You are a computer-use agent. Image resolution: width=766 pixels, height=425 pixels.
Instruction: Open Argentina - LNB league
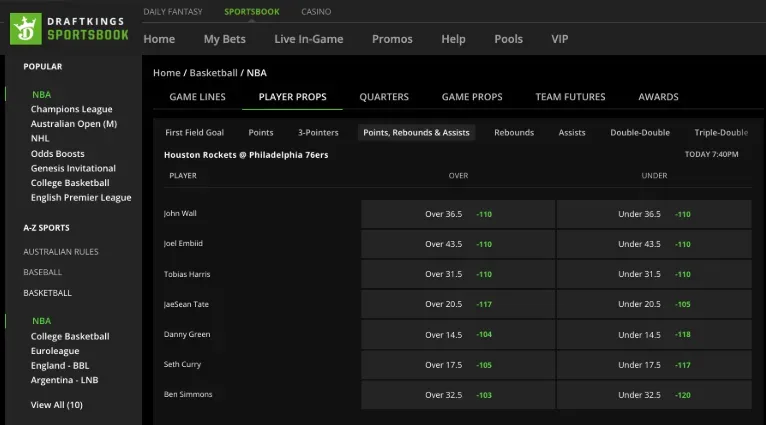(x=64, y=380)
